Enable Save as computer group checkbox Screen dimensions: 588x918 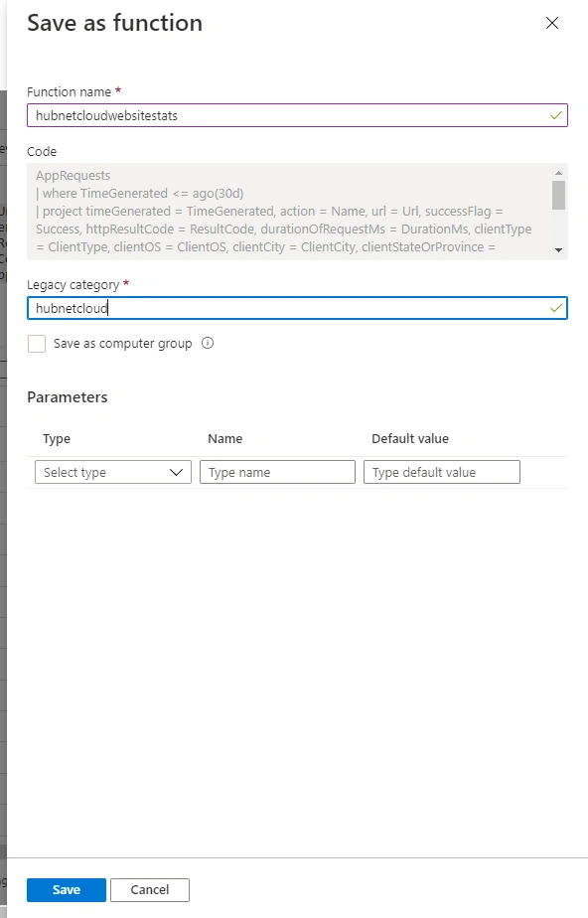[37, 344]
